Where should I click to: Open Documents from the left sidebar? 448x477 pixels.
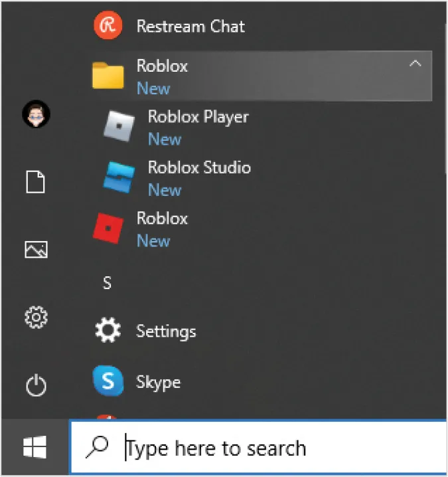click(35, 182)
